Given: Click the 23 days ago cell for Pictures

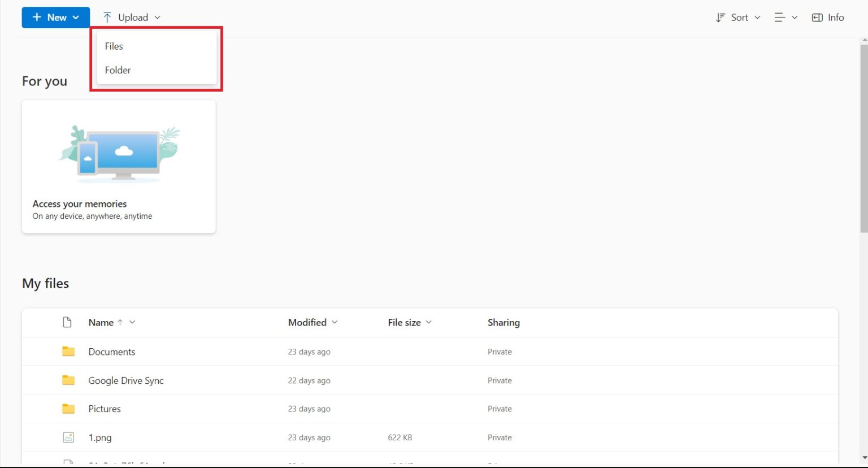Looking at the screenshot, I should click(x=309, y=409).
